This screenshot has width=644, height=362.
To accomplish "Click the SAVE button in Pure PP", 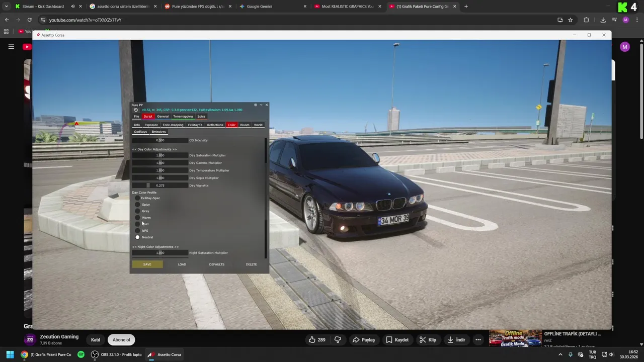I will [x=147, y=264].
